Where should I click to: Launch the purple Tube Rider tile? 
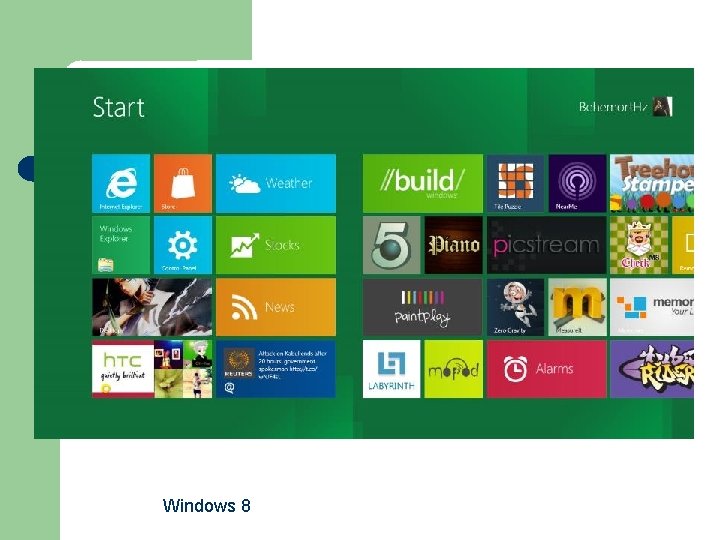click(x=652, y=369)
